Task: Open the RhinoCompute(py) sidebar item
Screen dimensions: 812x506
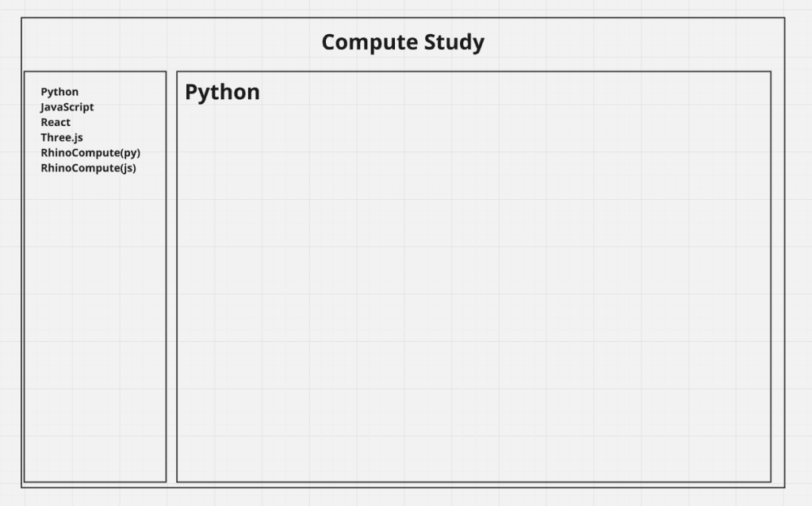Action: (x=90, y=152)
